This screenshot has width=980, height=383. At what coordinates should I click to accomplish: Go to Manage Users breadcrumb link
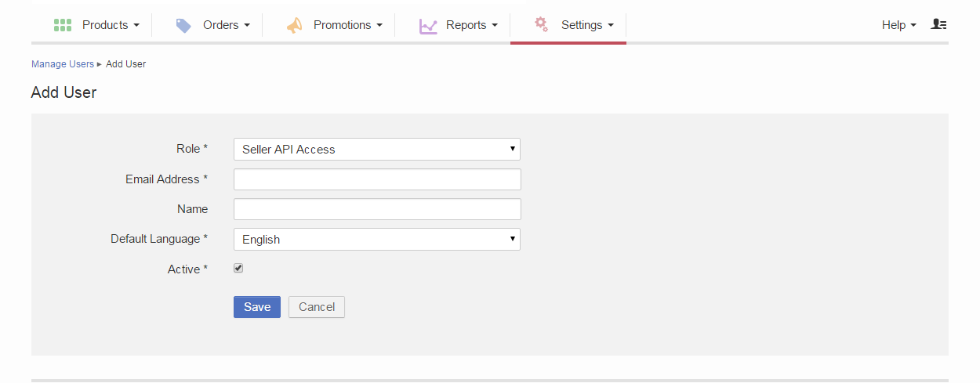coord(62,64)
